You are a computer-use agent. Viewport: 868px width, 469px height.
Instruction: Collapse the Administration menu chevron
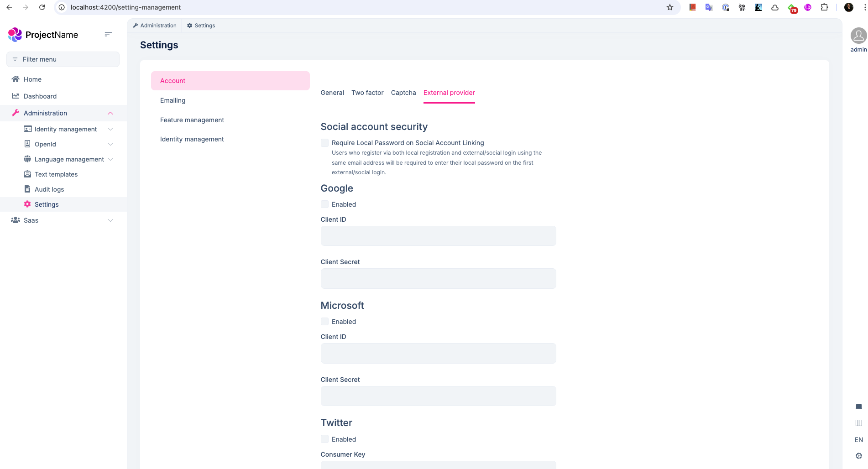coord(110,113)
